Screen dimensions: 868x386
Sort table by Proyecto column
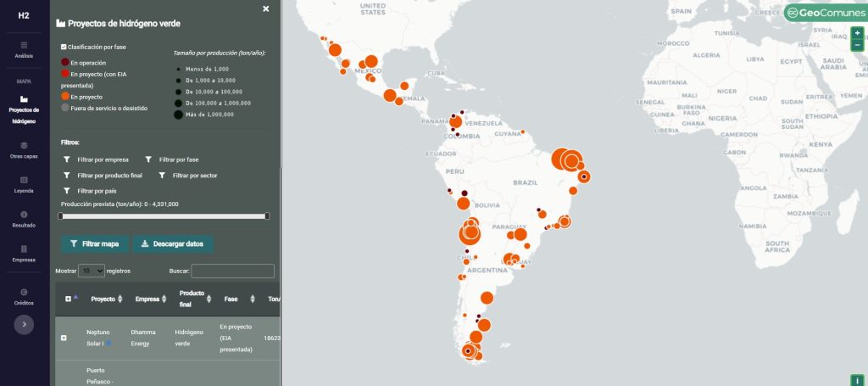click(107, 299)
